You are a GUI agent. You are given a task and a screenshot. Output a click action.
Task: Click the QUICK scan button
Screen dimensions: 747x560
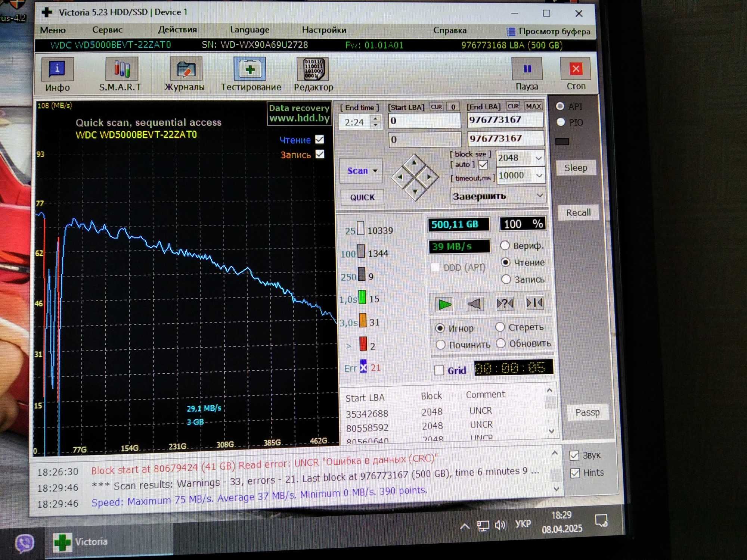[x=362, y=197]
